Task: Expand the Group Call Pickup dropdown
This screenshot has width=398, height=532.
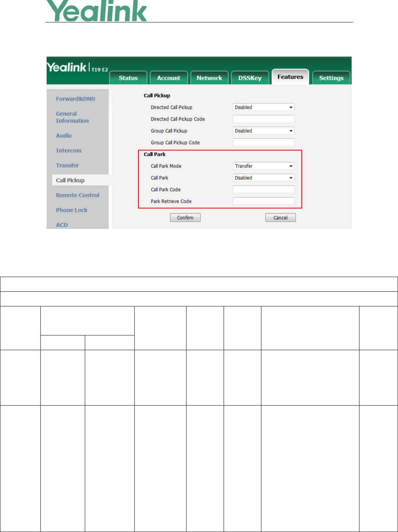Action: pos(264,131)
